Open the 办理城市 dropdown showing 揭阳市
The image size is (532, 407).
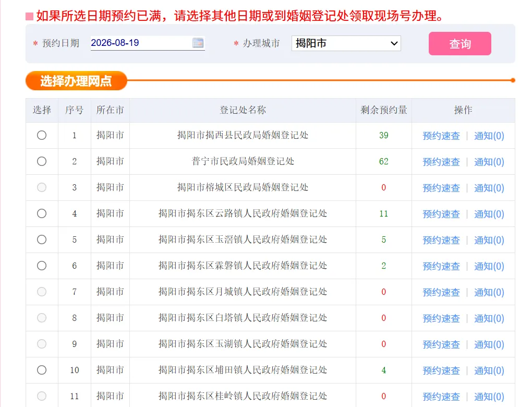pos(346,43)
